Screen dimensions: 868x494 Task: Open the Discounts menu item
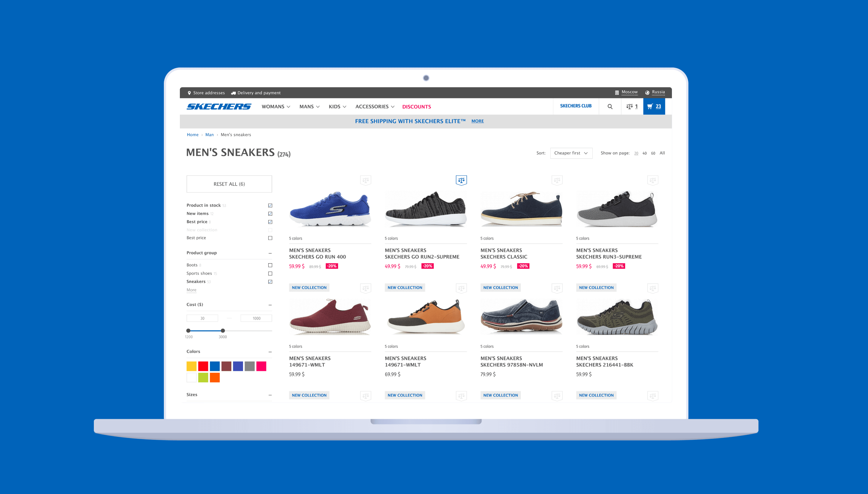(416, 107)
